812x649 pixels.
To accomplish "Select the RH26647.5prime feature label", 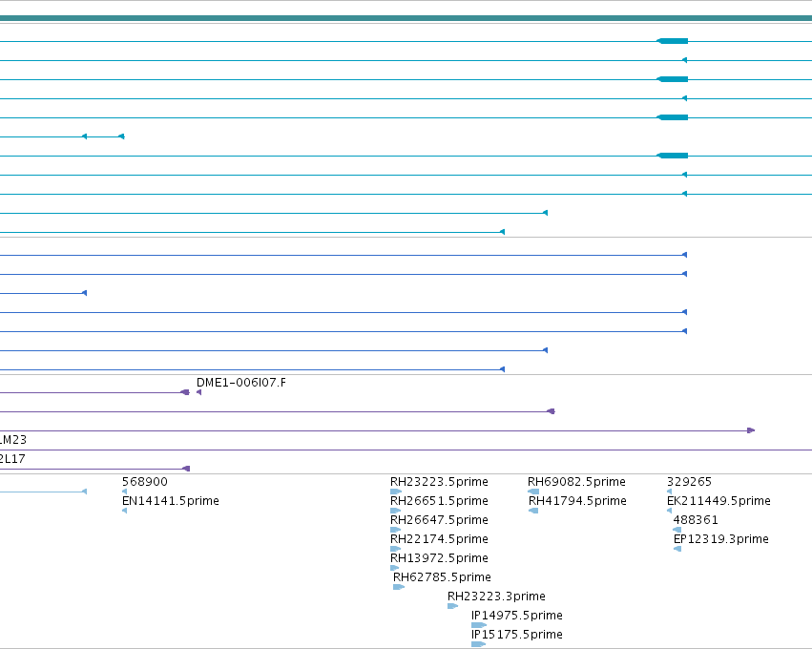I will (439, 520).
